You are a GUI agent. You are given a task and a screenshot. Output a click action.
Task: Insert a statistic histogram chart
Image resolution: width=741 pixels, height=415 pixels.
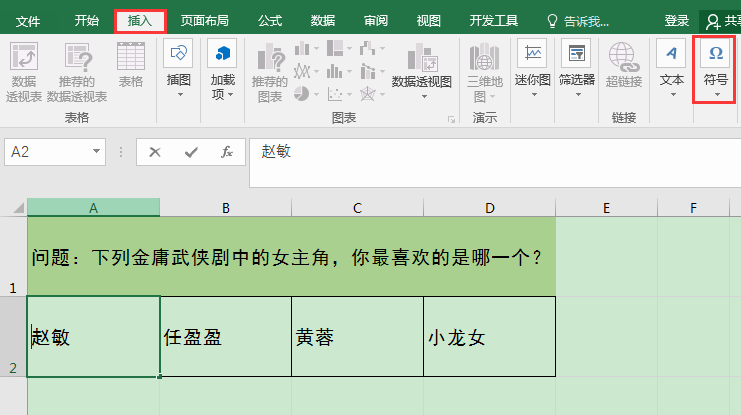coord(339,71)
